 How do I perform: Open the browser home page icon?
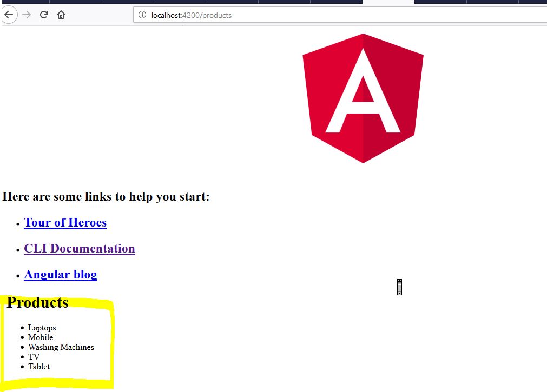[x=61, y=15]
